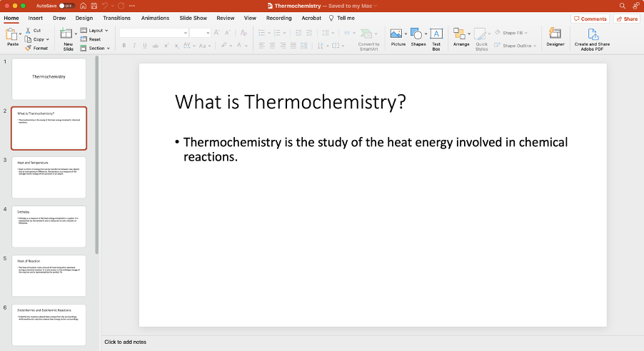Open the bullets list dropdown arrow

click(x=269, y=33)
